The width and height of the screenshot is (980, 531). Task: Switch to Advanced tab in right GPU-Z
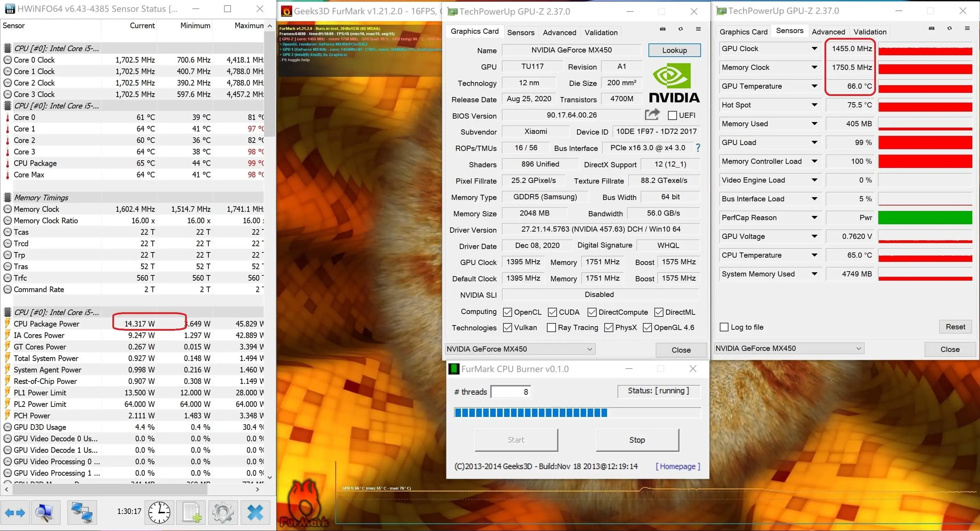tap(828, 32)
